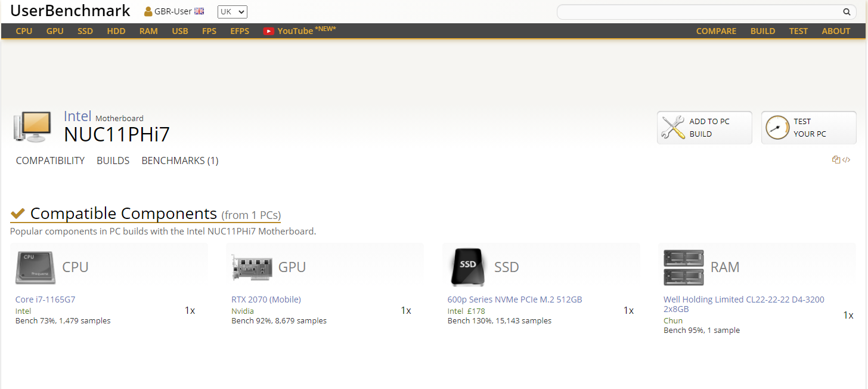Click the Nvidia brand text

242,311
